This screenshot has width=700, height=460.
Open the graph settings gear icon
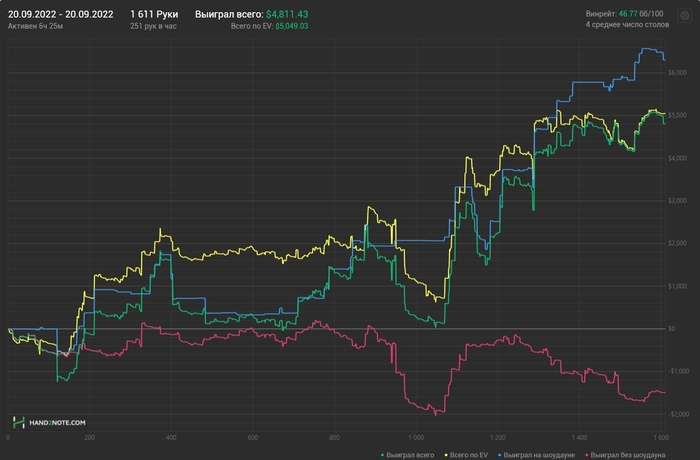[684, 16]
